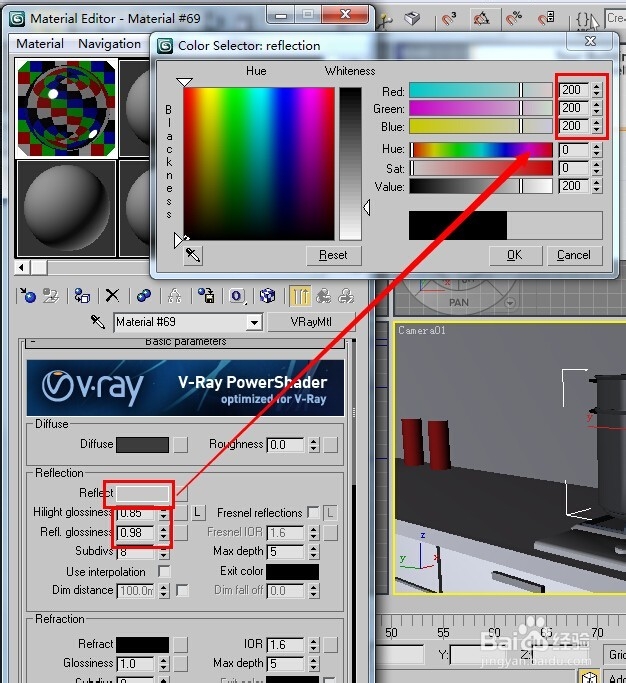The image size is (626, 683).
Task: Click the 3D snaps toggle in main toolbar
Action: pos(448,19)
